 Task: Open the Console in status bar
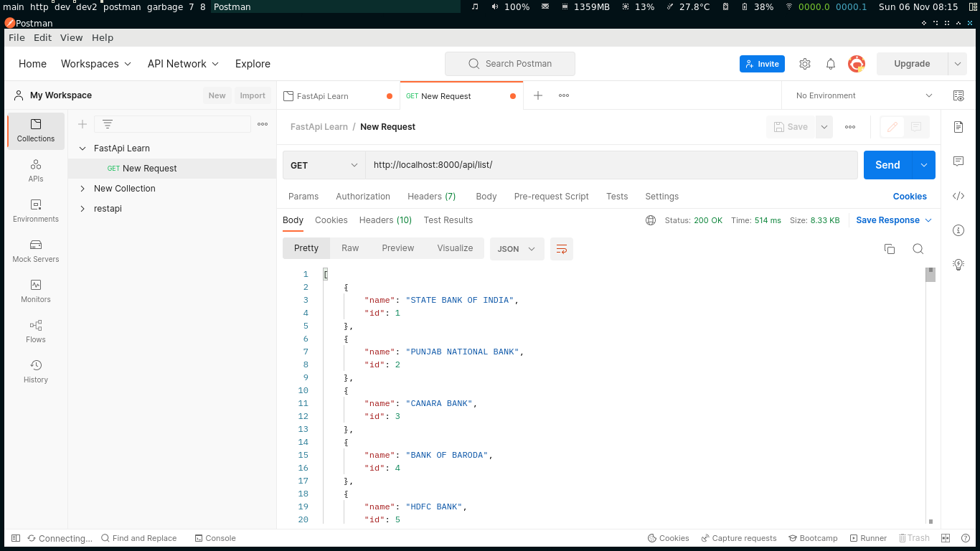point(215,538)
